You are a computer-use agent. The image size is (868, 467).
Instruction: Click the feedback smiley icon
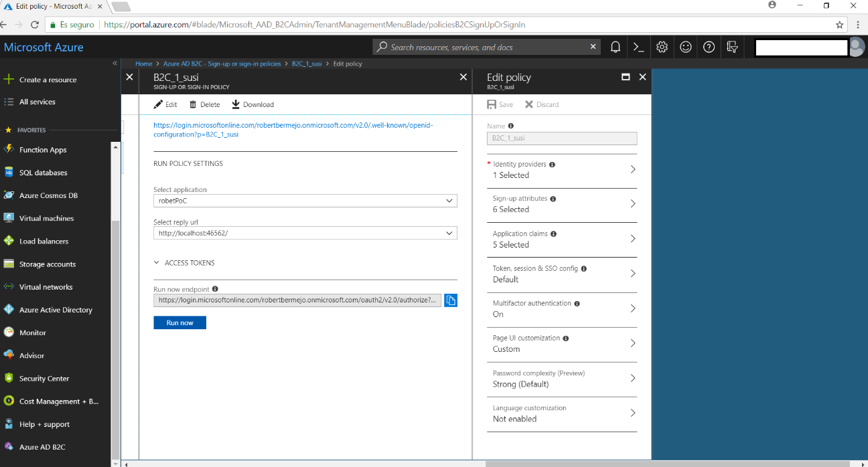click(685, 47)
